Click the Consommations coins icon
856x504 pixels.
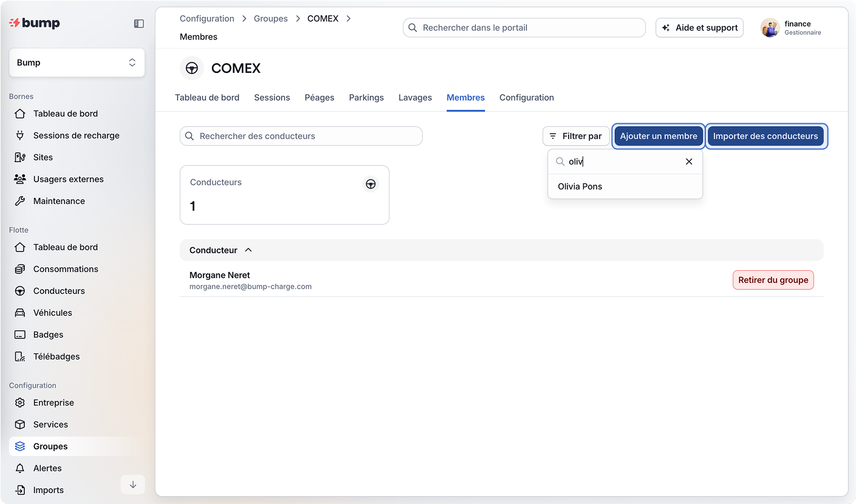20,269
